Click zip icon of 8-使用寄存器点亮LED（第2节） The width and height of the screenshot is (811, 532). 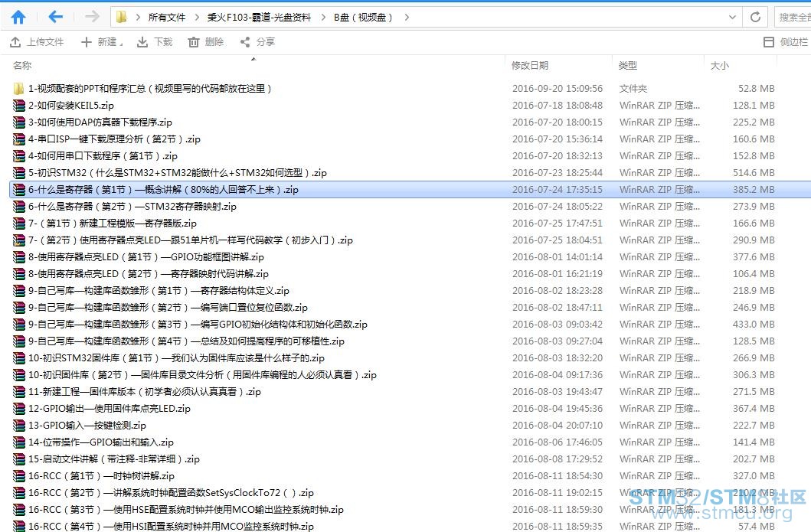(18, 273)
